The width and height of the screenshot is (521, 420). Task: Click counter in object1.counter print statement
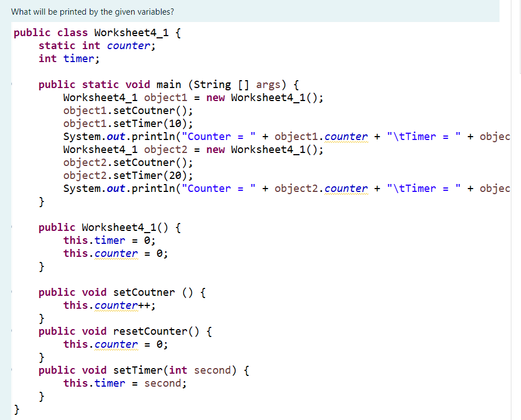tap(346, 136)
